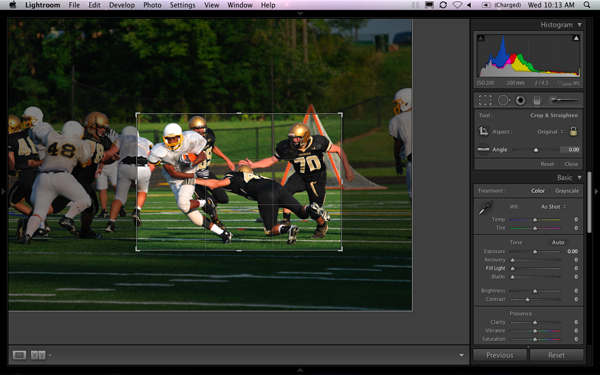Apply Auto tone adjustment
This screenshot has width=600, height=375.
[x=558, y=242]
